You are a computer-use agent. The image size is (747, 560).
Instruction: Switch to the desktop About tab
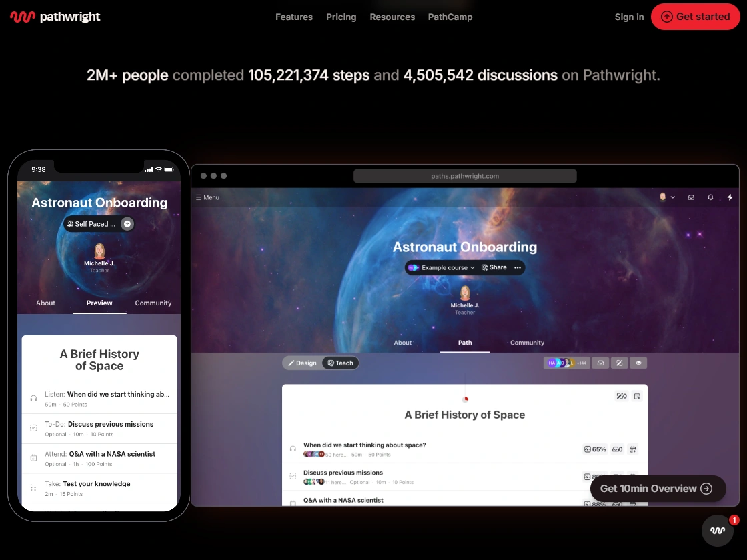pyautogui.click(x=403, y=343)
